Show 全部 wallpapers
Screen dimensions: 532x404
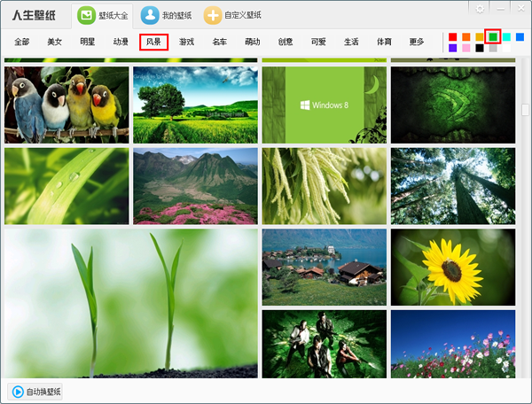pos(22,42)
